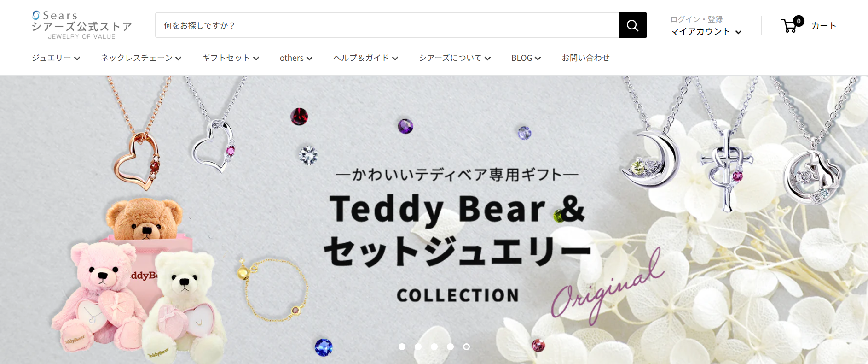This screenshot has width=868, height=364.
Task: Select the fifth hollow carousel dot
Action: click(466, 346)
